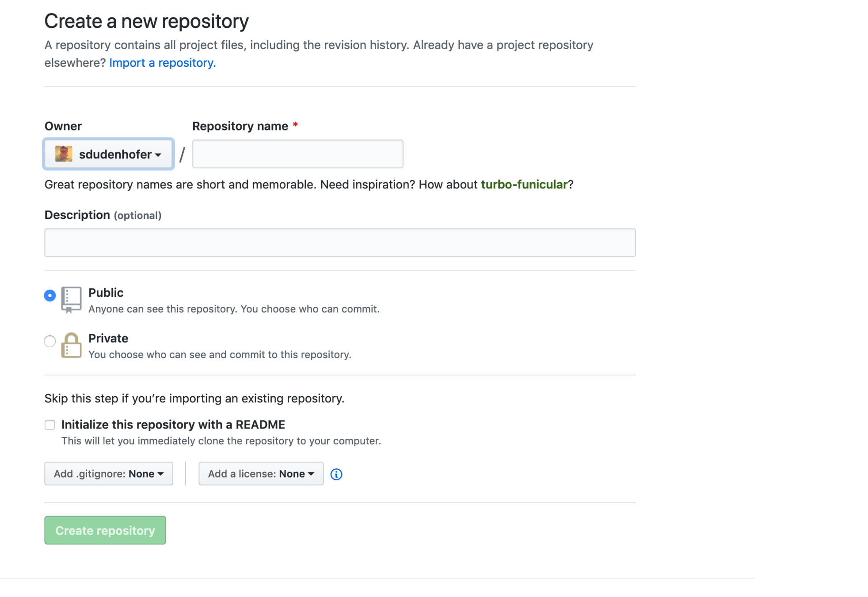Focus the Repository name input field

(x=297, y=154)
